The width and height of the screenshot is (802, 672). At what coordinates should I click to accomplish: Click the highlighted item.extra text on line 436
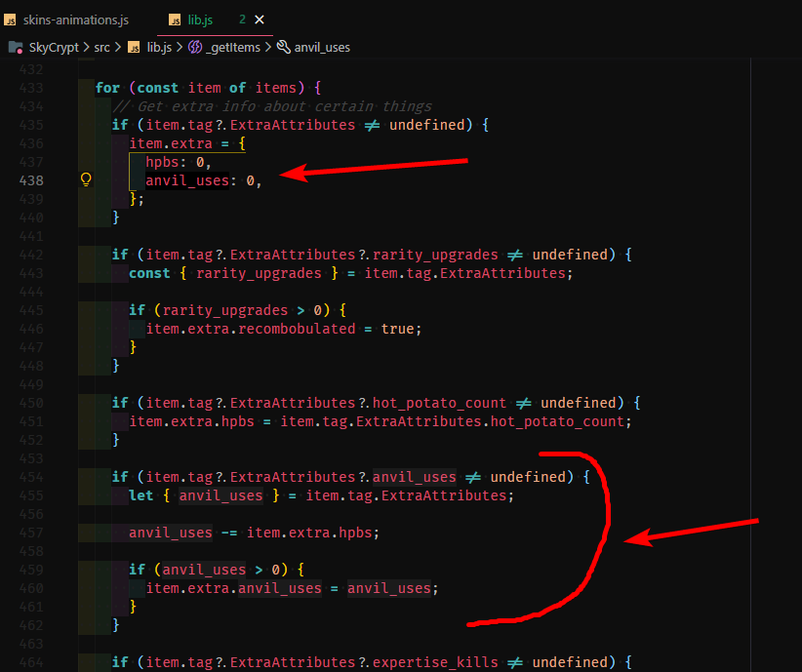(x=172, y=142)
